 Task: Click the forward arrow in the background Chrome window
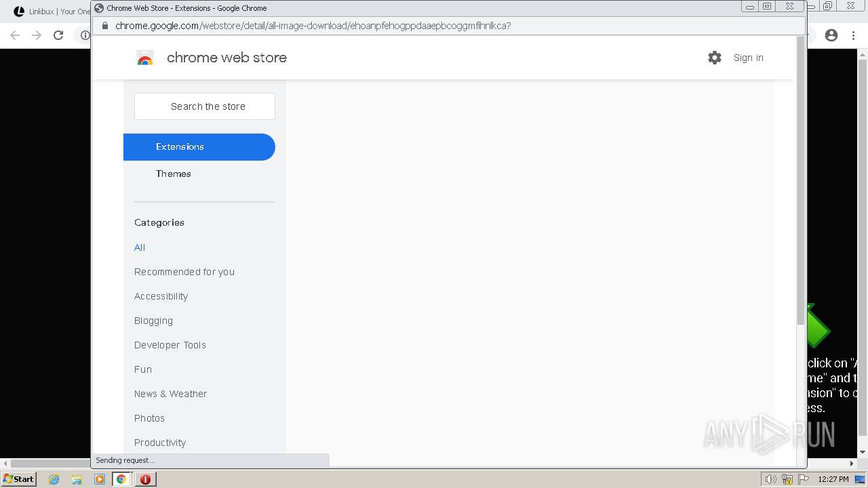tap(37, 35)
